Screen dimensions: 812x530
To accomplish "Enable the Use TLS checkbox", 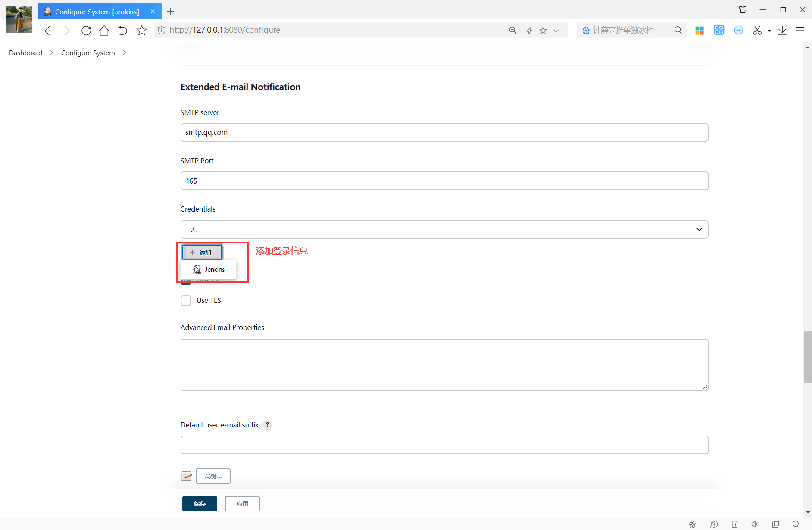I will point(186,300).
